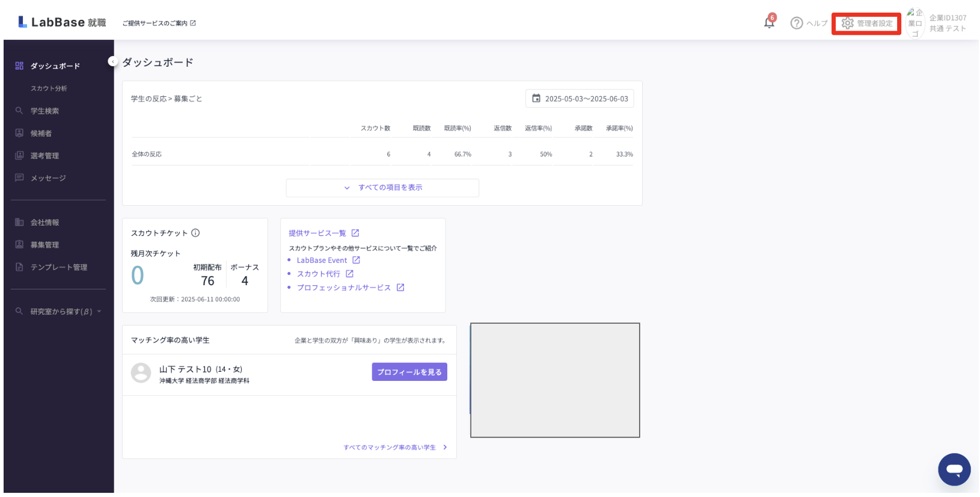
Task: Click the ヘルプ text label
Action: 817,23
